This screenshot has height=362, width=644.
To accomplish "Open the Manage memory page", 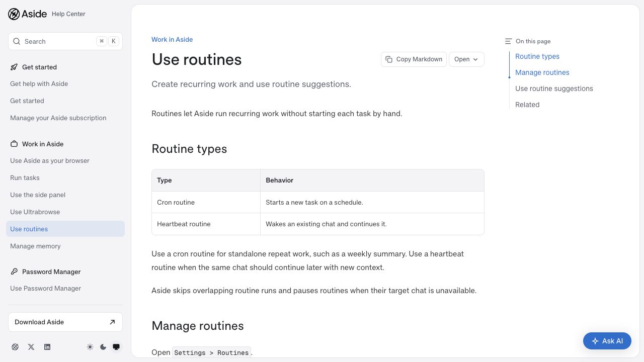I will [x=65, y=246].
